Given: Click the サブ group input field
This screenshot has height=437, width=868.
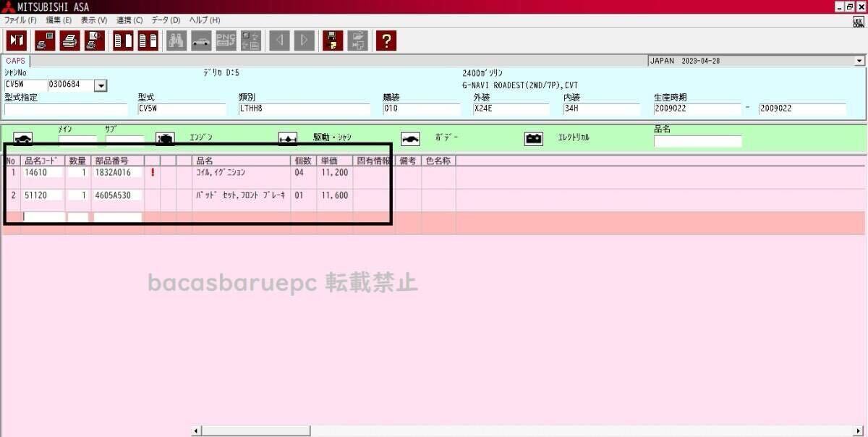Looking at the screenshot, I should pyautogui.click(x=124, y=140).
